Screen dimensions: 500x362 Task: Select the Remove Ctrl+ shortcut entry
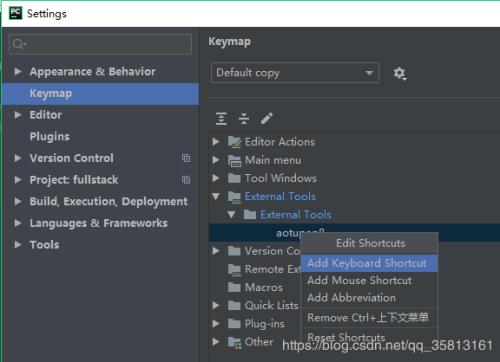tap(369, 318)
